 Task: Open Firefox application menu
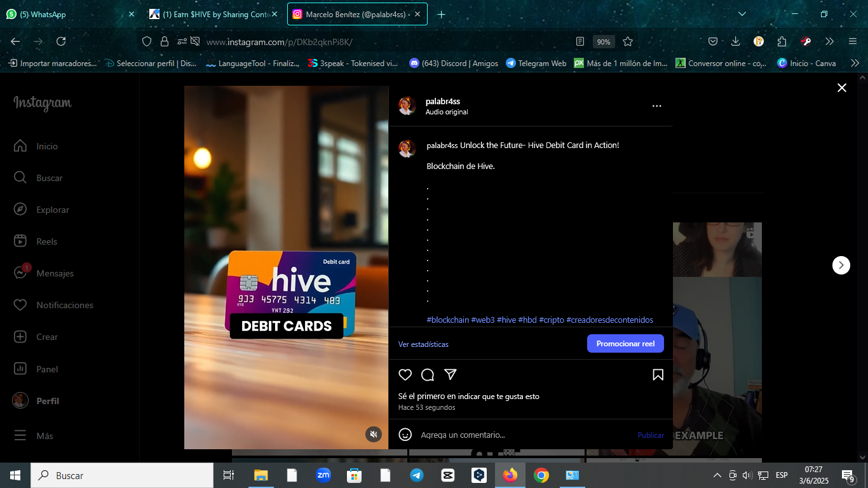(853, 41)
